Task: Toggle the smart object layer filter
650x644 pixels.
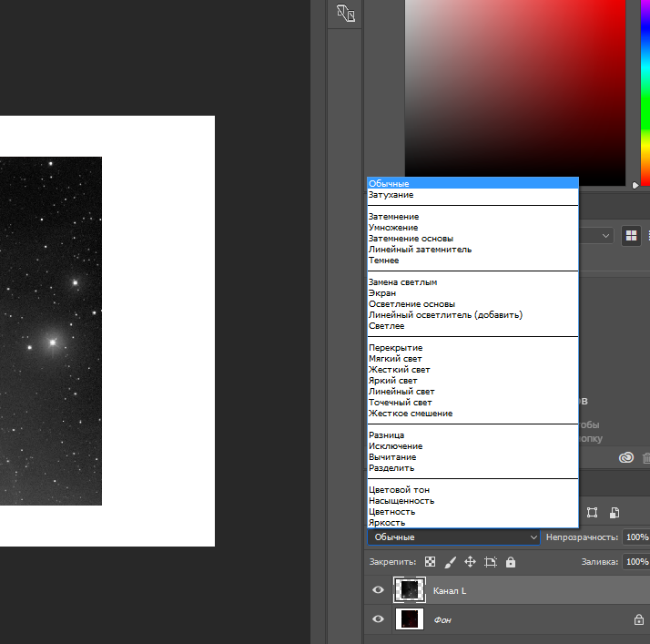Action: coord(614,513)
